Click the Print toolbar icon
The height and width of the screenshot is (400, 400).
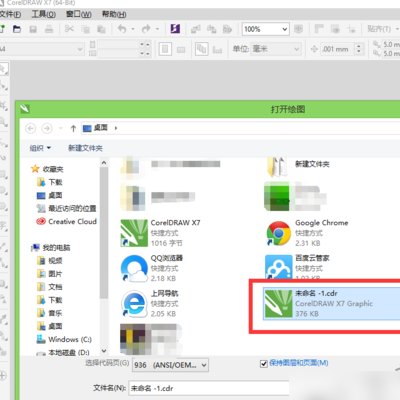pos(49,29)
